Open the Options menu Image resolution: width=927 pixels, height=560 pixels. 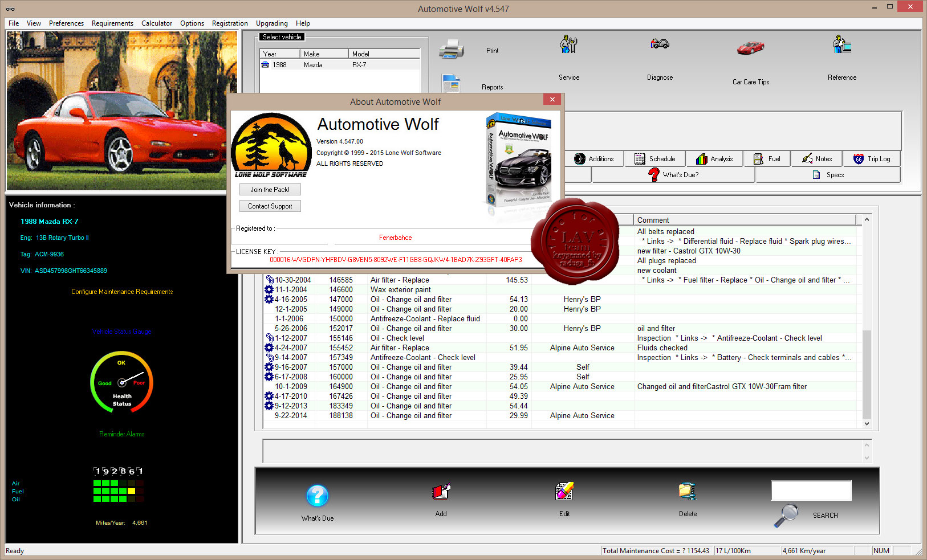tap(192, 23)
